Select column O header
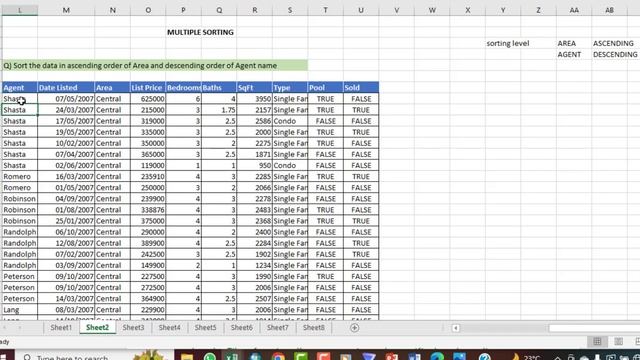Viewport: 640px width, 360px height. (x=148, y=10)
